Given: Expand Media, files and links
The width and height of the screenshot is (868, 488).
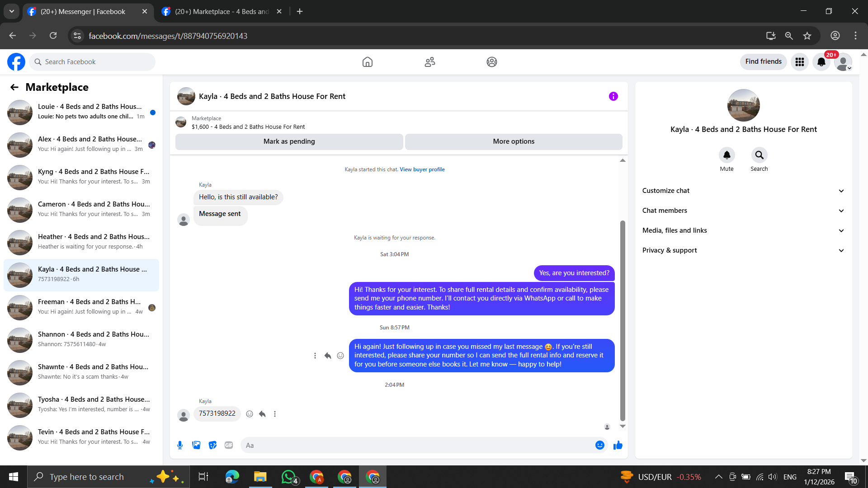Looking at the screenshot, I should (743, 230).
